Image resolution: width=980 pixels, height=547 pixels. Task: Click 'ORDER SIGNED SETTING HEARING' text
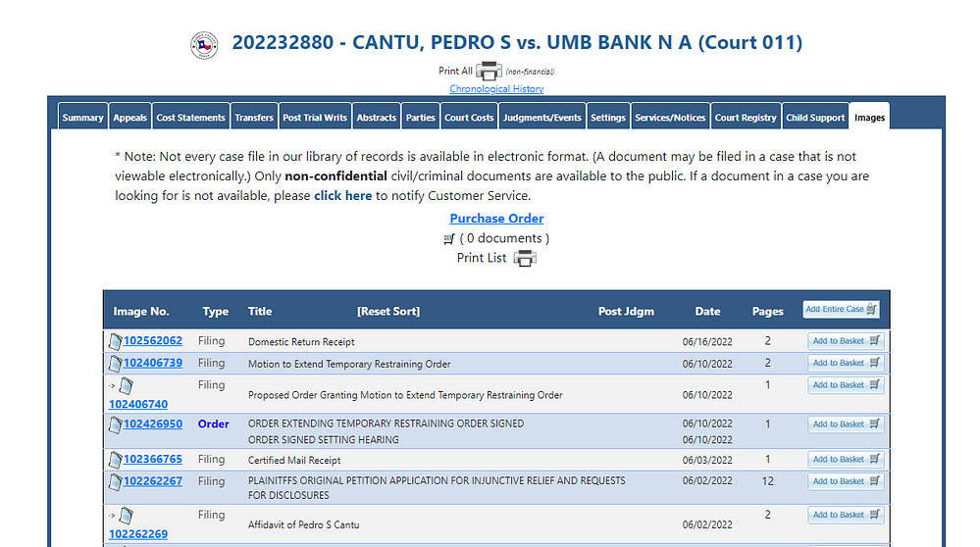(323, 439)
